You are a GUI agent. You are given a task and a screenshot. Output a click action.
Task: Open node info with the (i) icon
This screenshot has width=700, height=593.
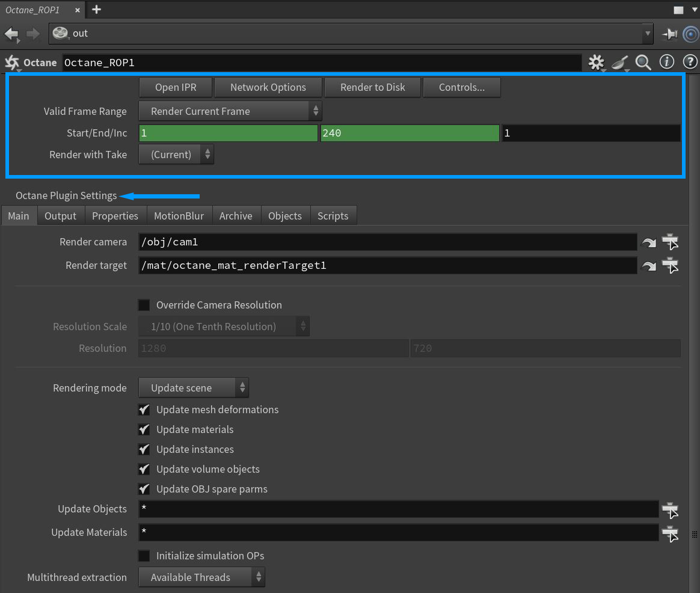[x=666, y=62]
